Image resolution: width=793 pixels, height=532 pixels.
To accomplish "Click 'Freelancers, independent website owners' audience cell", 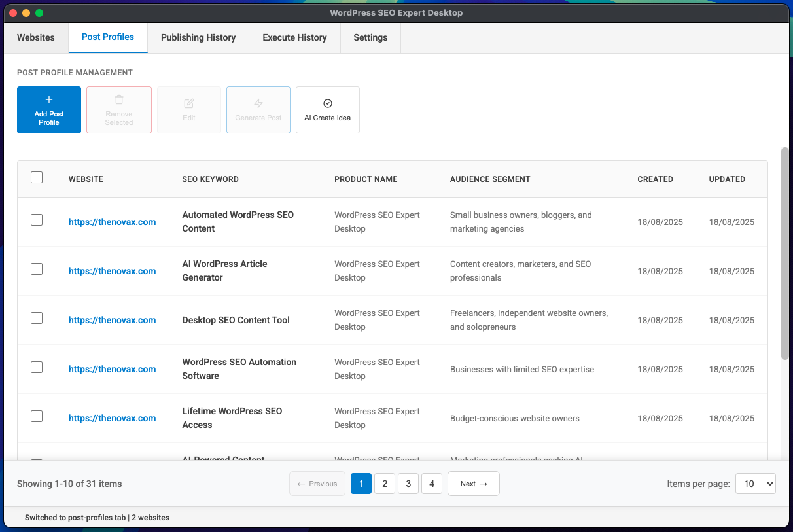I will pyautogui.click(x=529, y=320).
